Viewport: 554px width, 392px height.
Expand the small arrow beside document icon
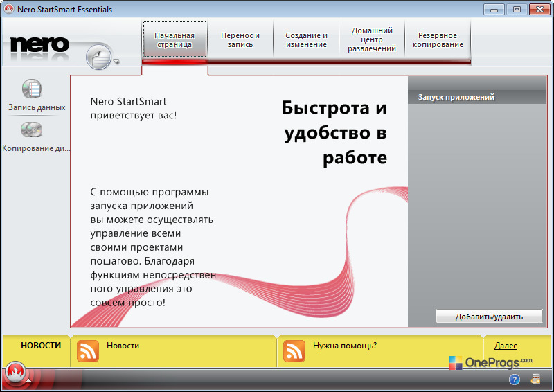tap(116, 62)
